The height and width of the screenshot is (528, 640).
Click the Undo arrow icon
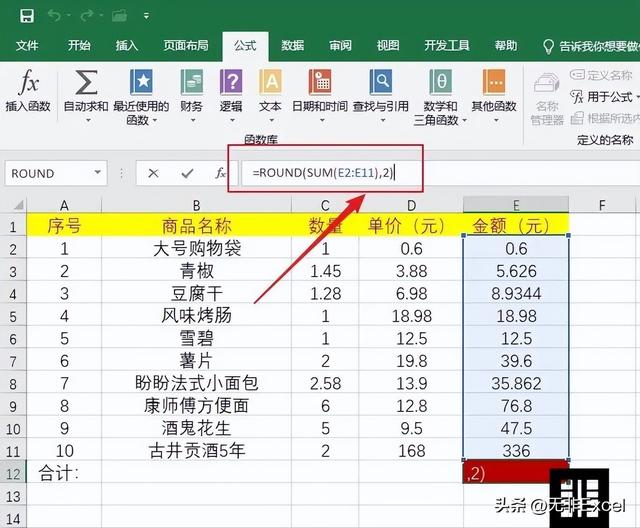tap(54, 16)
